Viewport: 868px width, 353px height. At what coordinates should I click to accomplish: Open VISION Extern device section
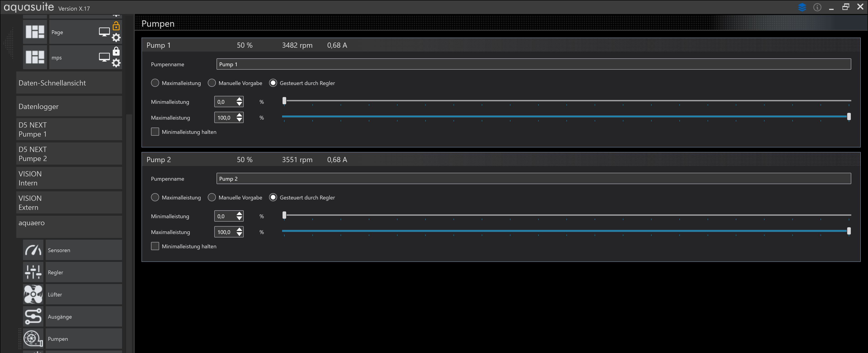[x=69, y=203]
